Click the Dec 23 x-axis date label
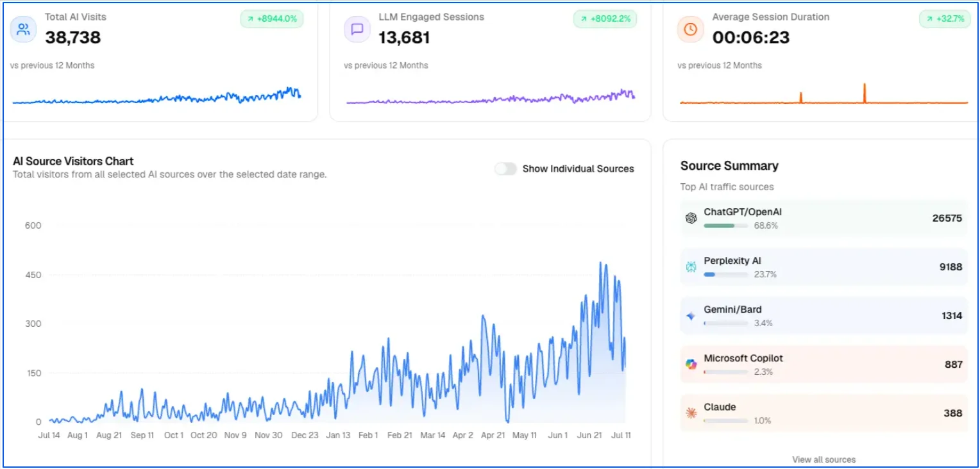 tap(304, 435)
